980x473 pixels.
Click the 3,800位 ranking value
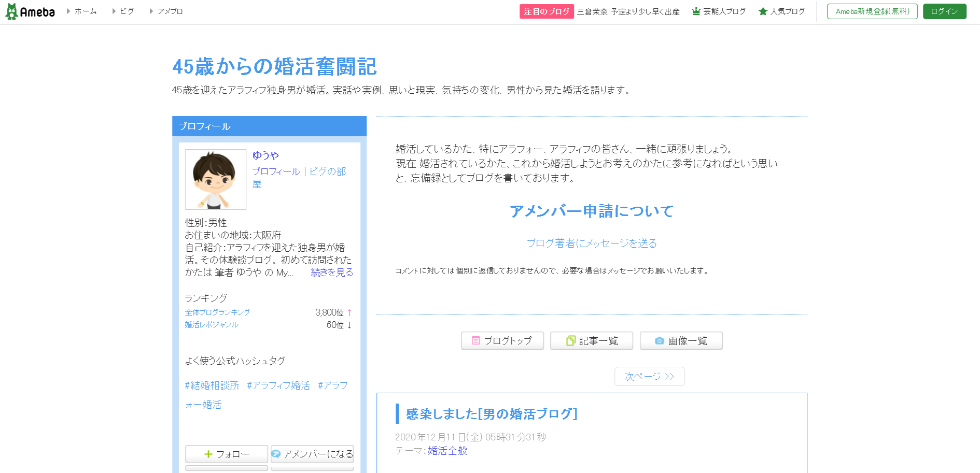[329, 312]
